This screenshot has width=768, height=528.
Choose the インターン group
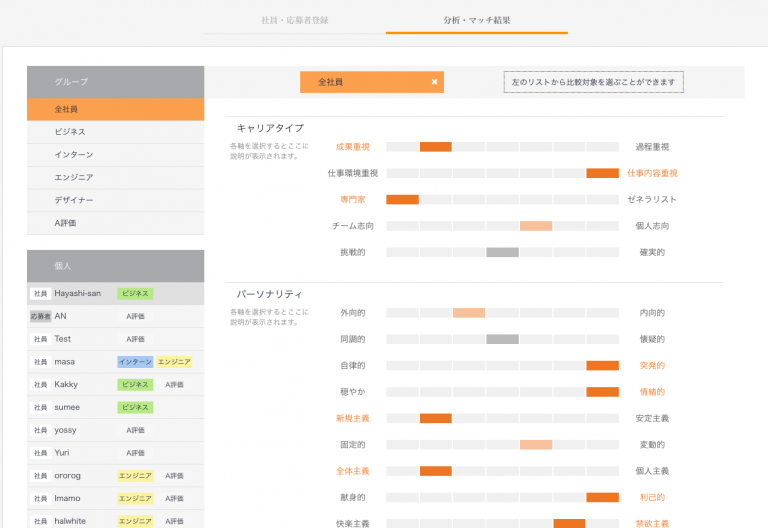[x=116, y=155]
